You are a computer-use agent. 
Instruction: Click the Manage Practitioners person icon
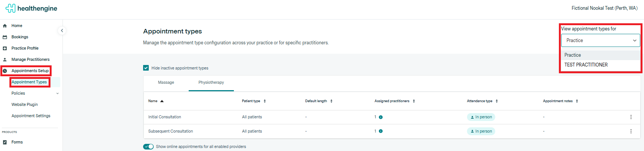click(x=5, y=60)
